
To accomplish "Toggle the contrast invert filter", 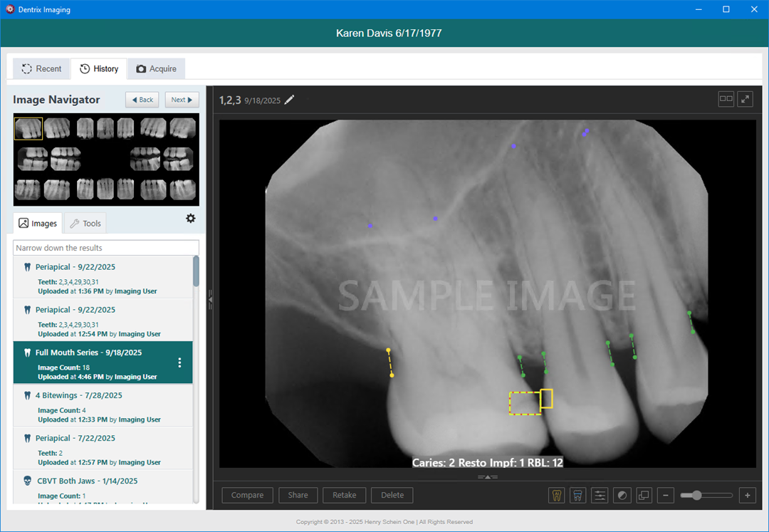I will coord(622,495).
